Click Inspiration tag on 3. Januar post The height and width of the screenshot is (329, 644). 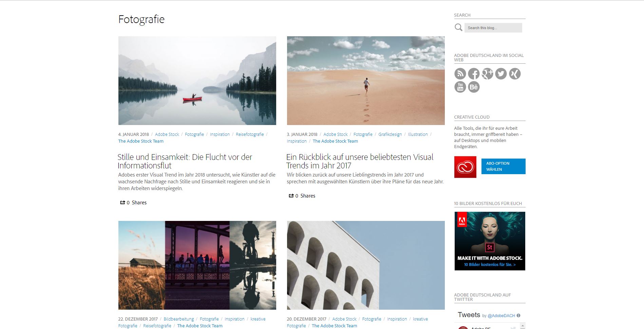pos(297,141)
